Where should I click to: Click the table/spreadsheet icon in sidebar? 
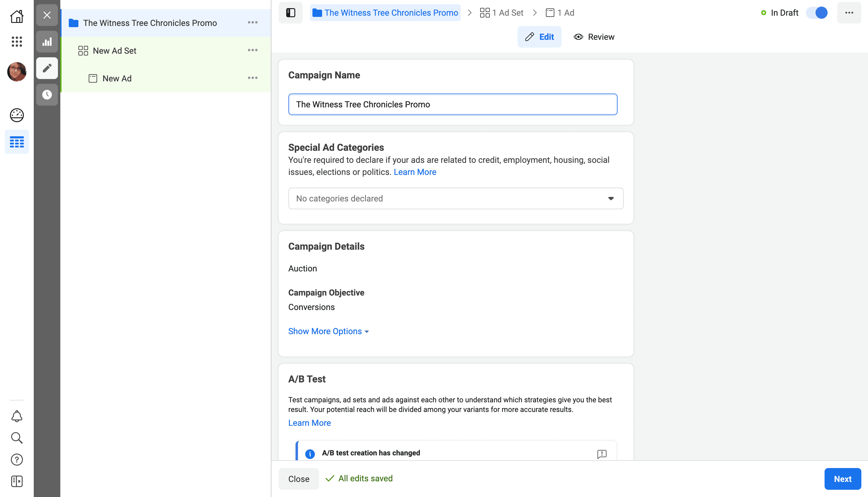coord(16,142)
